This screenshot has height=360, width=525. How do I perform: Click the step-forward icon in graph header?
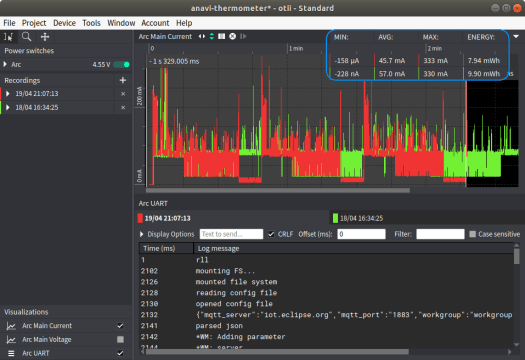point(243,36)
